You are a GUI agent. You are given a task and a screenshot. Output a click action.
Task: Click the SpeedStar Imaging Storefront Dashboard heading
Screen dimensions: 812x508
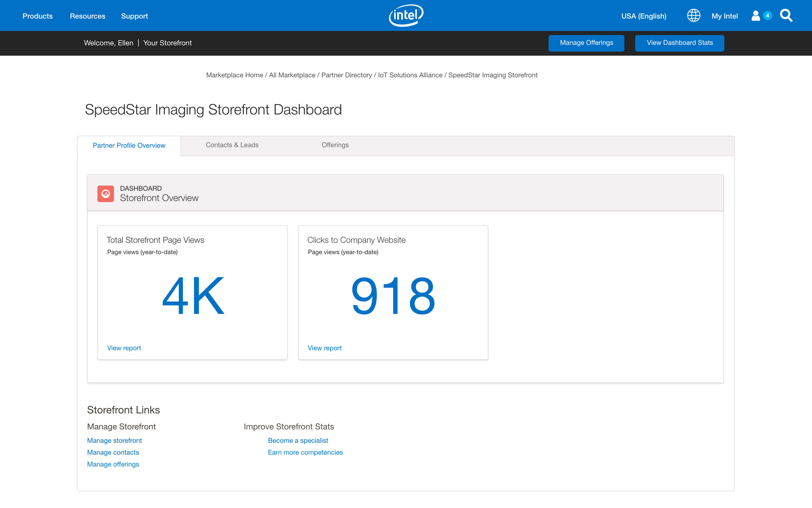213,110
